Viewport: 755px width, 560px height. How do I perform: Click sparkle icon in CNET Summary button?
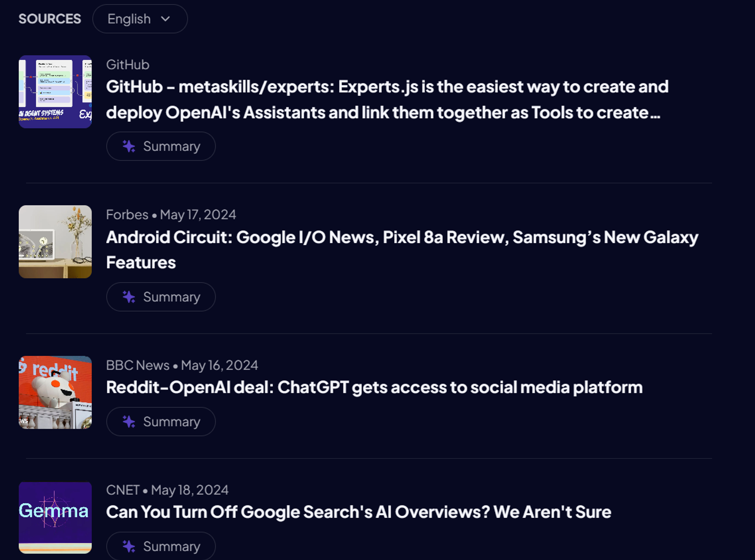[129, 546]
